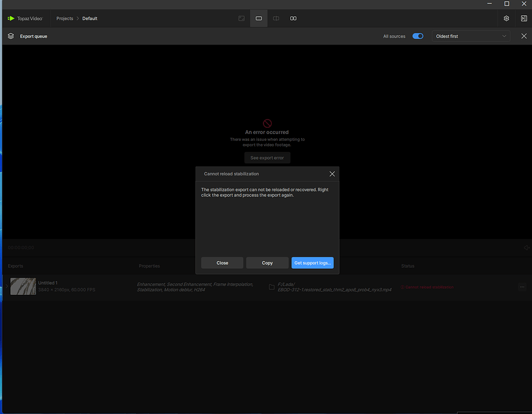Copy the error message
This screenshot has width=532, height=414.
coord(267,263)
